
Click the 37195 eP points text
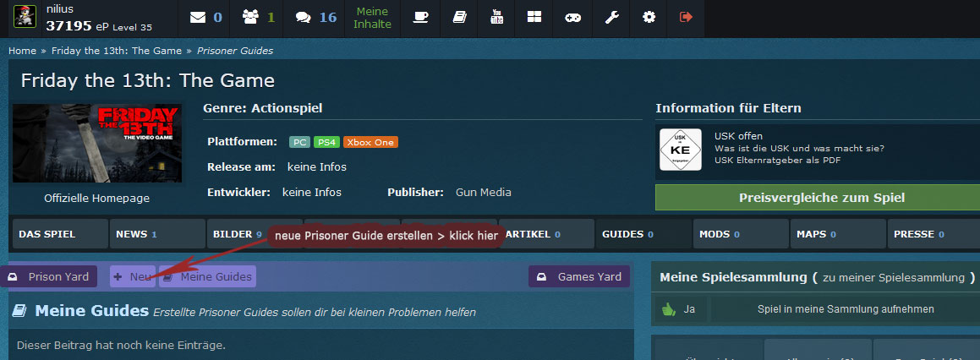77,26
